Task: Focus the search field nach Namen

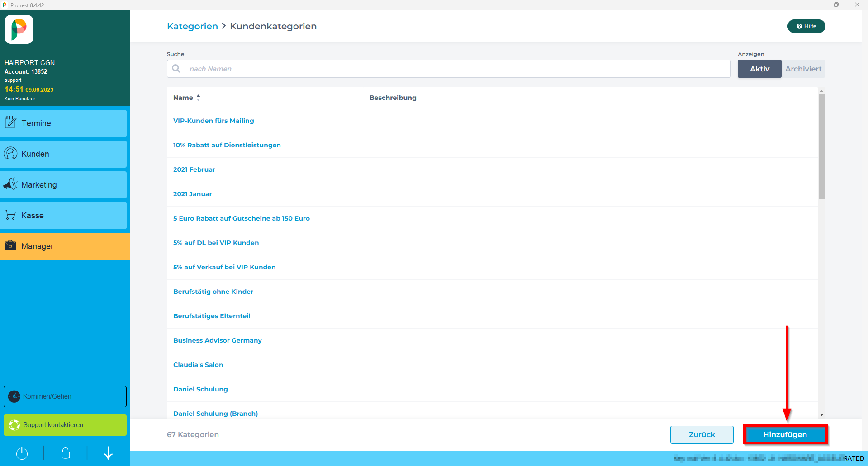Action: pyautogui.click(x=449, y=69)
